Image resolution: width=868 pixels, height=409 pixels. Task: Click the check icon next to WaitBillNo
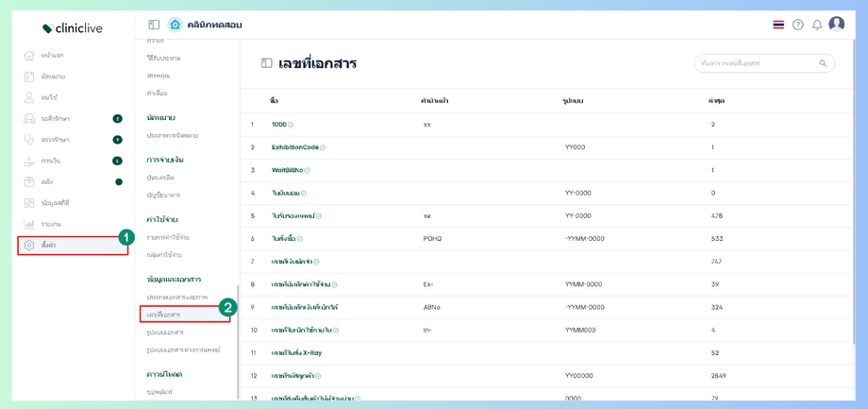click(308, 170)
